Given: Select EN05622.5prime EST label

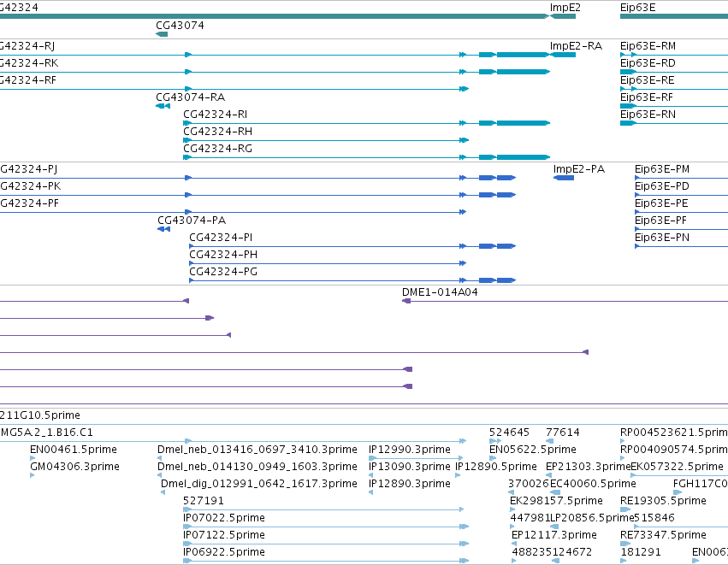Looking at the screenshot, I should [x=533, y=450].
